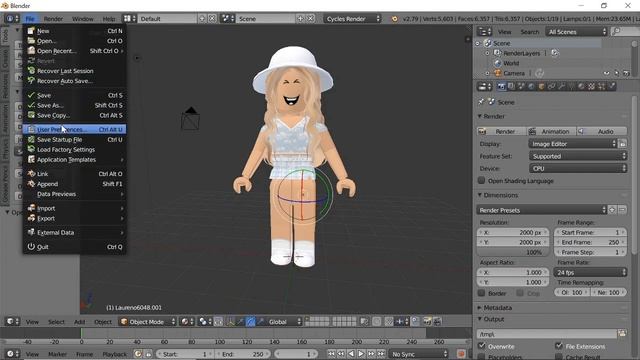Image resolution: width=640 pixels, height=360 pixels.
Task: Open the Render Presets dropdown
Action: click(x=542, y=210)
